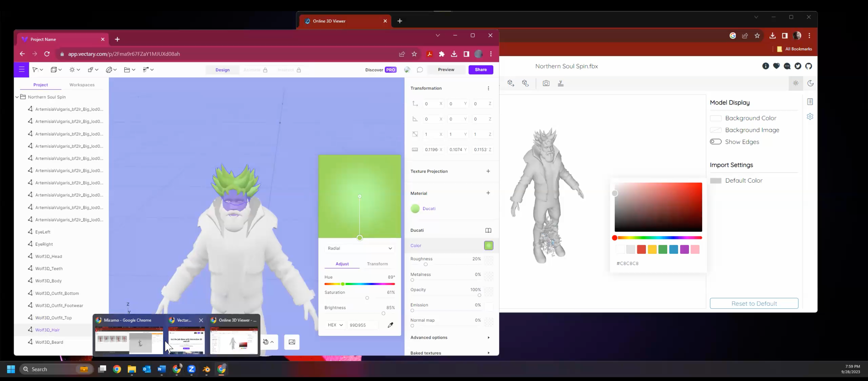Select the Transform tab in color popup
Viewport: 868px width, 381px height.
coord(377,264)
